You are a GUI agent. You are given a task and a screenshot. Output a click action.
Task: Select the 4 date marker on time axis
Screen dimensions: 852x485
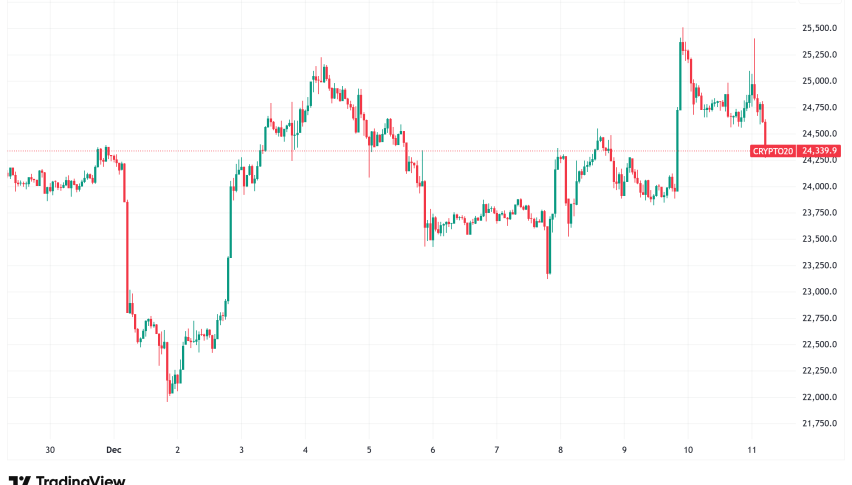click(x=305, y=450)
